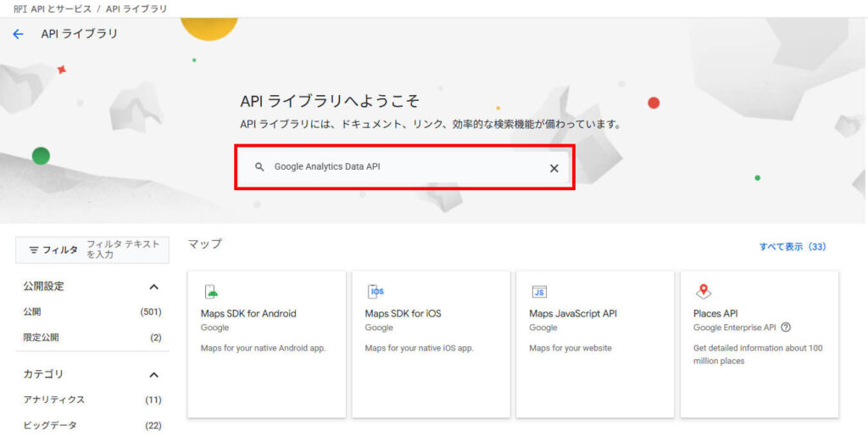Click the Maps SDK for Android icon

pyautogui.click(x=211, y=292)
